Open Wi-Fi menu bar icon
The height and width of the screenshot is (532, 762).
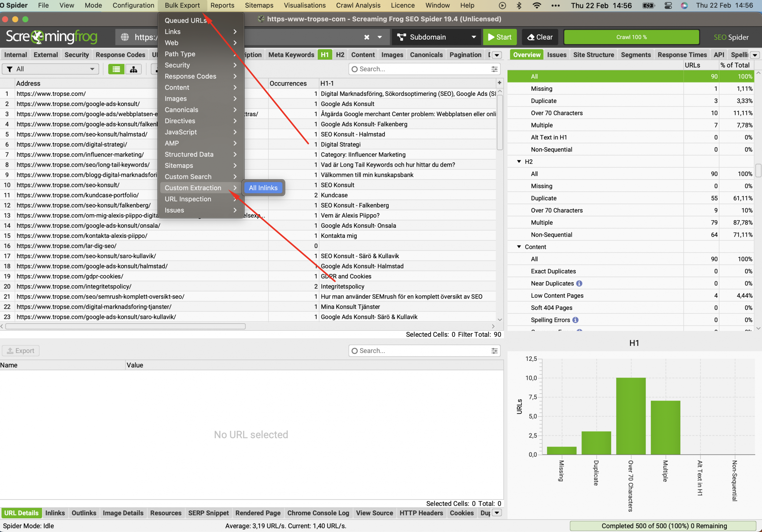pos(537,5)
